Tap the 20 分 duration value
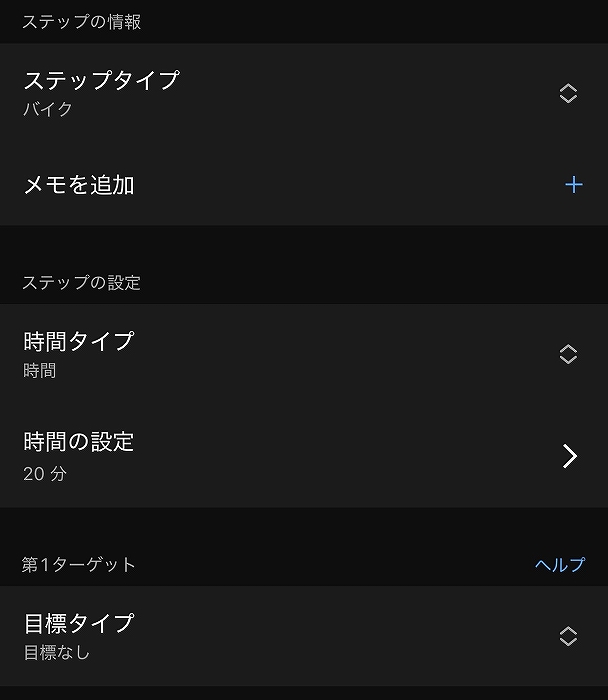The image size is (608, 700). pos(45,473)
